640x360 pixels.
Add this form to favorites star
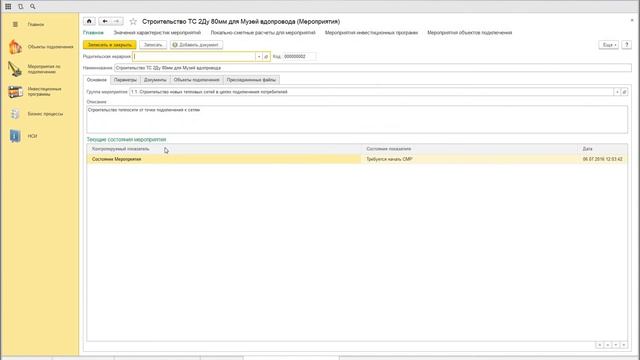click(133, 22)
